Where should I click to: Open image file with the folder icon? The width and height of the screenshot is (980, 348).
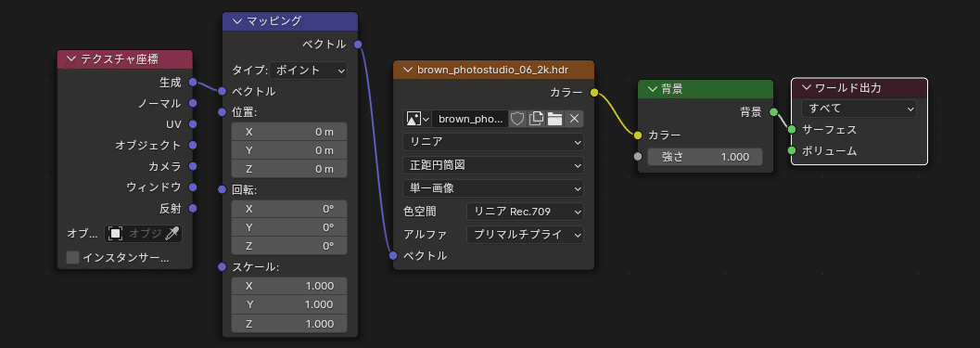(x=554, y=119)
